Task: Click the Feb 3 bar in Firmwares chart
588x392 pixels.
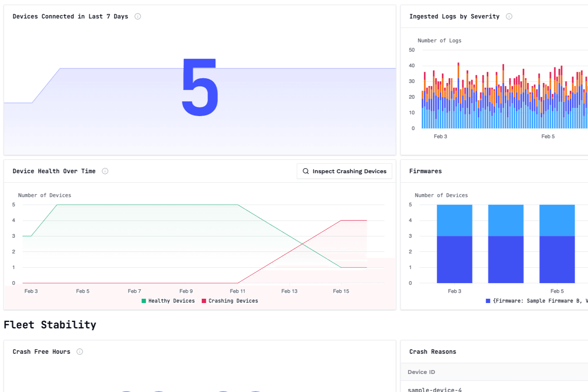Action: pos(454,244)
